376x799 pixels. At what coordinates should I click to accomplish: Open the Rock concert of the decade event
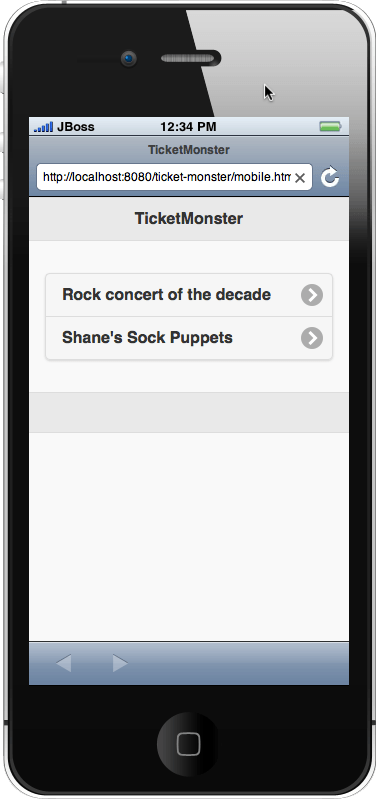189,295
